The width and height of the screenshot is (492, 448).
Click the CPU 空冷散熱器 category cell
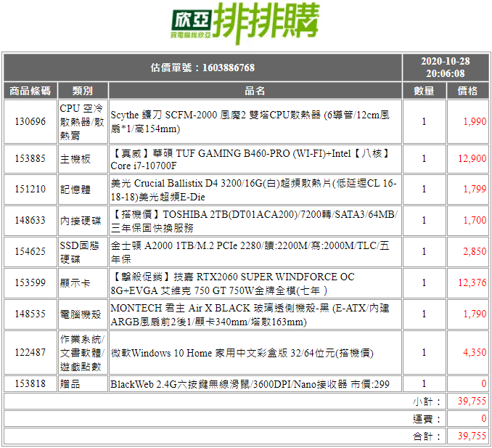83,122
